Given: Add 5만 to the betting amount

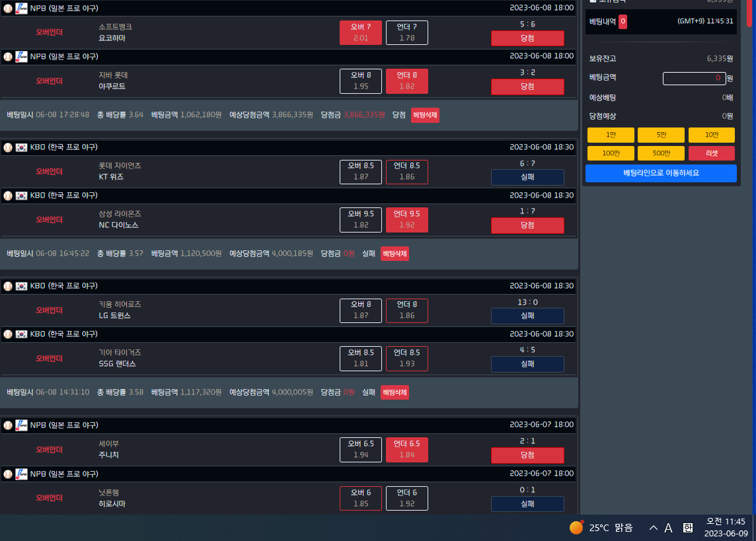Looking at the screenshot, I should 661,135.
